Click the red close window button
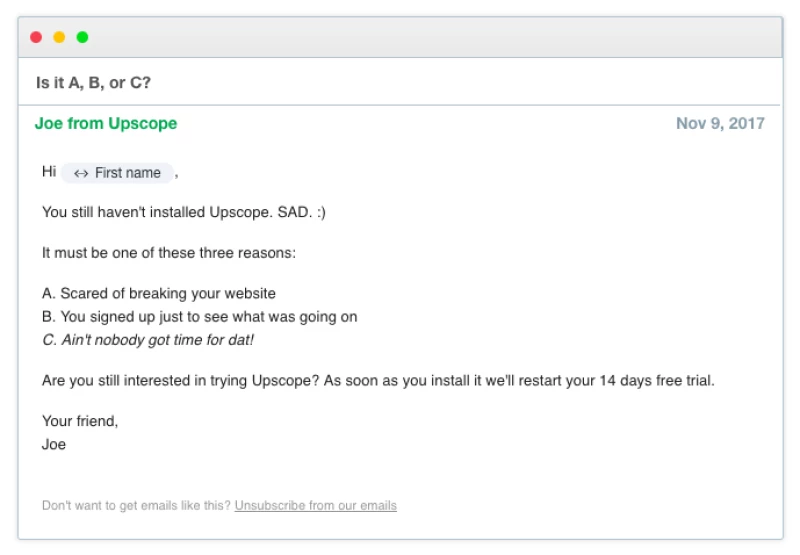This screenshot has width=800, height=555. [36, 37]
